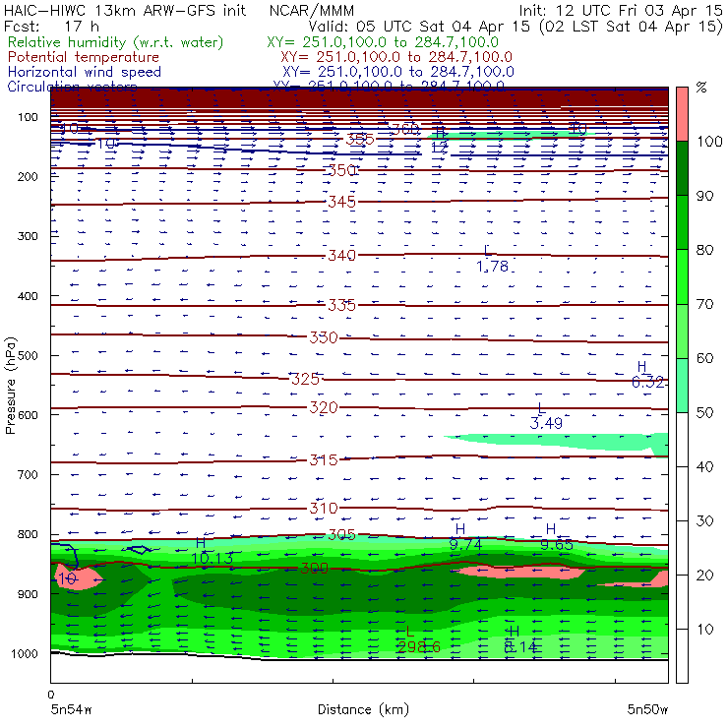This screenshot has width=728, height=728.
Task: Click the pink above-100% colorbar segment
Action: click(x=682, y=114)
